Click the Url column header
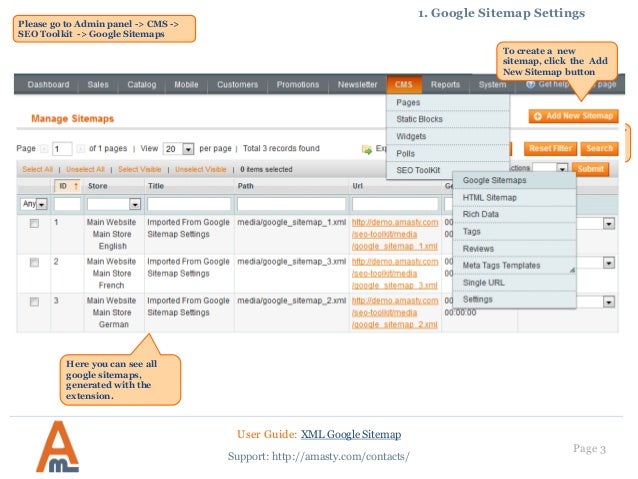 point(357,186)
